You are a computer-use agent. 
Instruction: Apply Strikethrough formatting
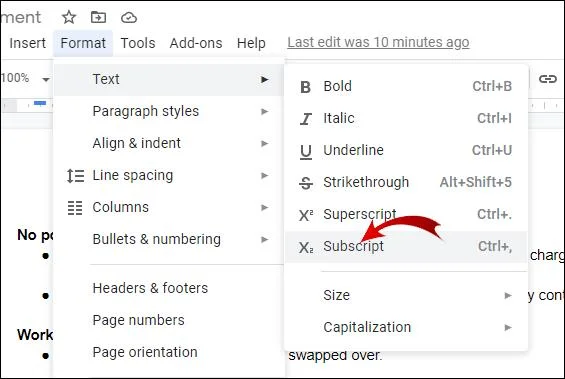point(406,183)
